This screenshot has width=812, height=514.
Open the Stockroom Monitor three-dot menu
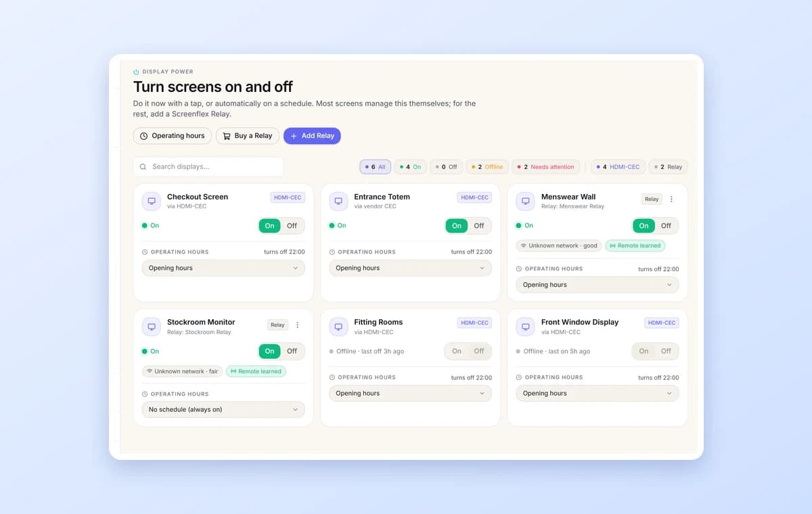(x=297, y=325)
